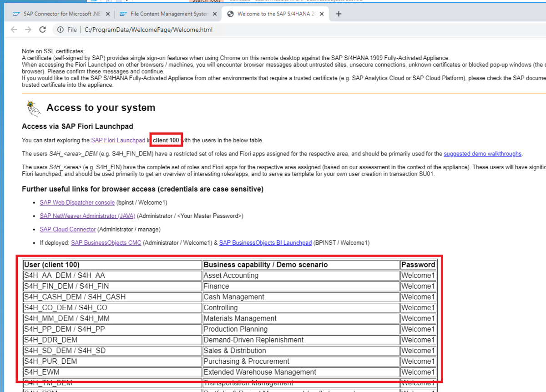Click the browser forward arrow
This screenshot has height=392, width=546.
(28, 30)
